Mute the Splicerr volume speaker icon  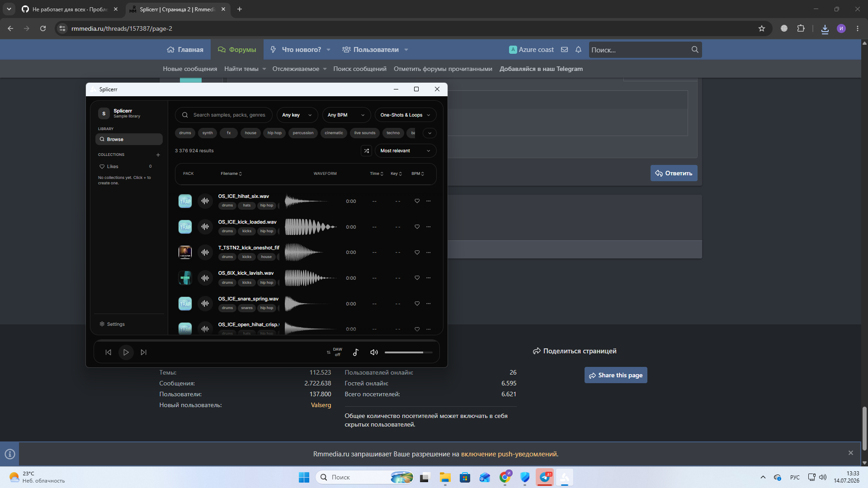(374, 352)
